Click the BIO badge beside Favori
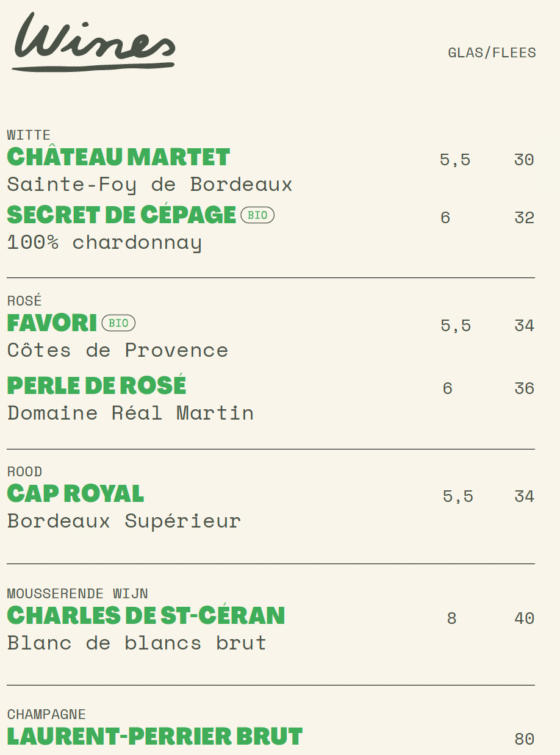 (x=118, y=323)
